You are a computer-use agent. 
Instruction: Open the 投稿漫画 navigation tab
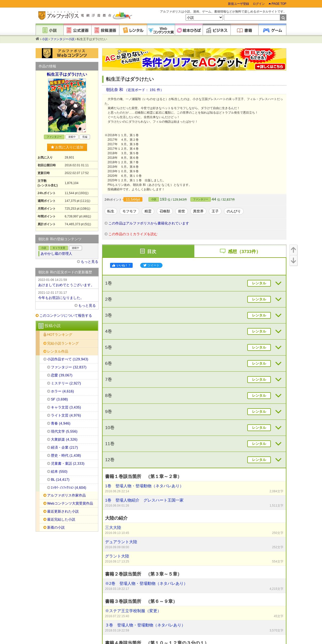[x=105, y=30]
